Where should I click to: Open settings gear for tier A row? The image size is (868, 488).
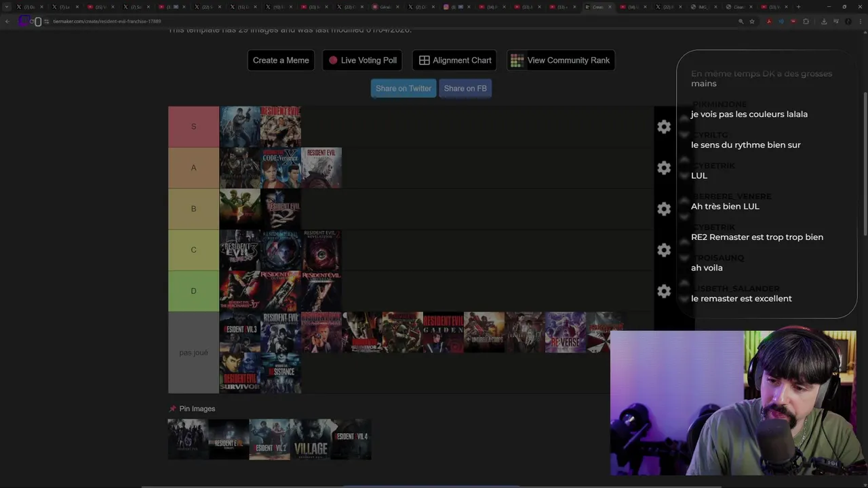664,167
